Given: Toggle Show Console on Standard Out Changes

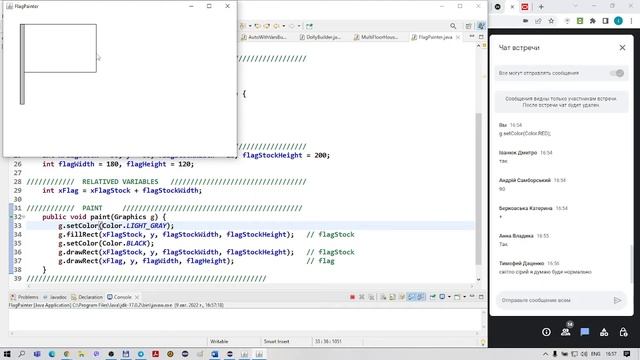Looking at the screenshot, I should 411,297.
